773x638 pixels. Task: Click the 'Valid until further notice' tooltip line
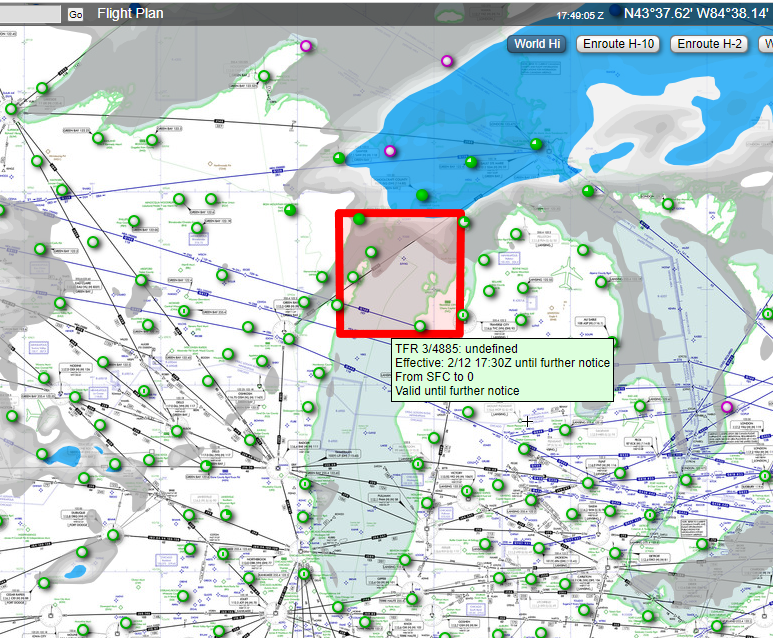pos(457,391)
